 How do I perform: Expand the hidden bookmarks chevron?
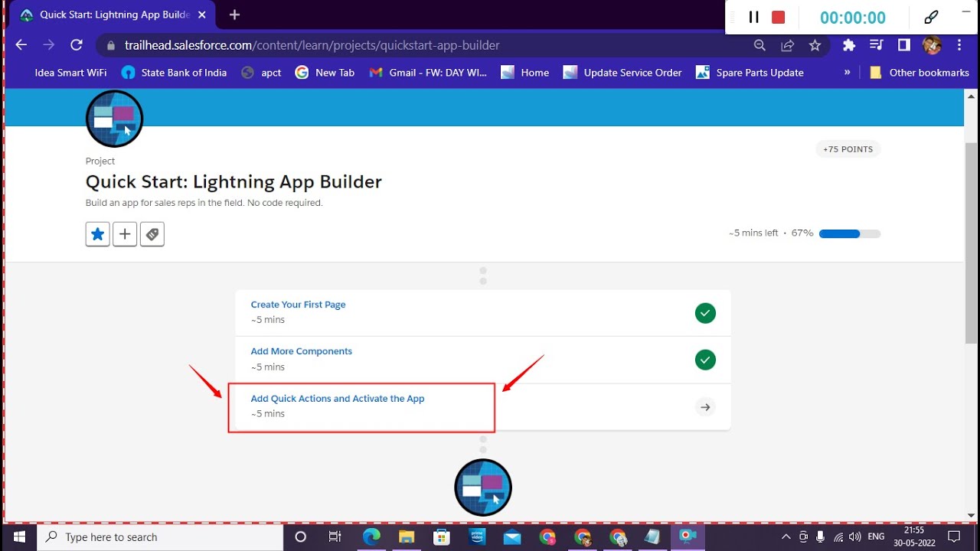point(847,73)
